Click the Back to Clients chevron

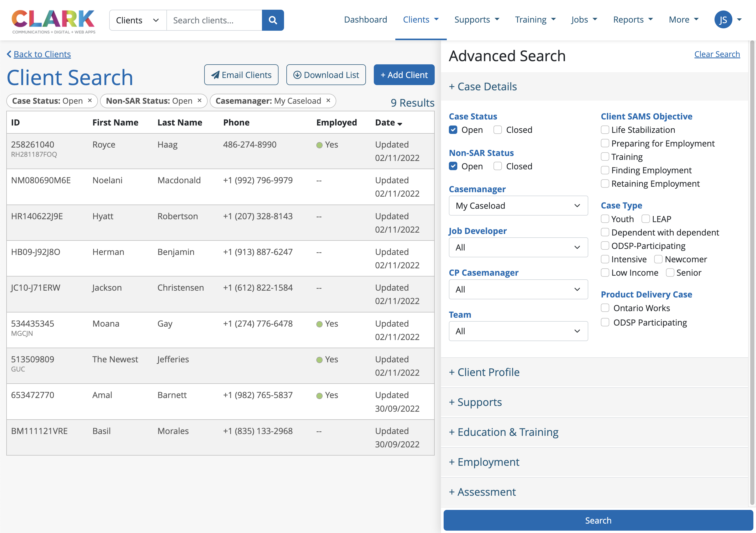(x=9, y=54)
